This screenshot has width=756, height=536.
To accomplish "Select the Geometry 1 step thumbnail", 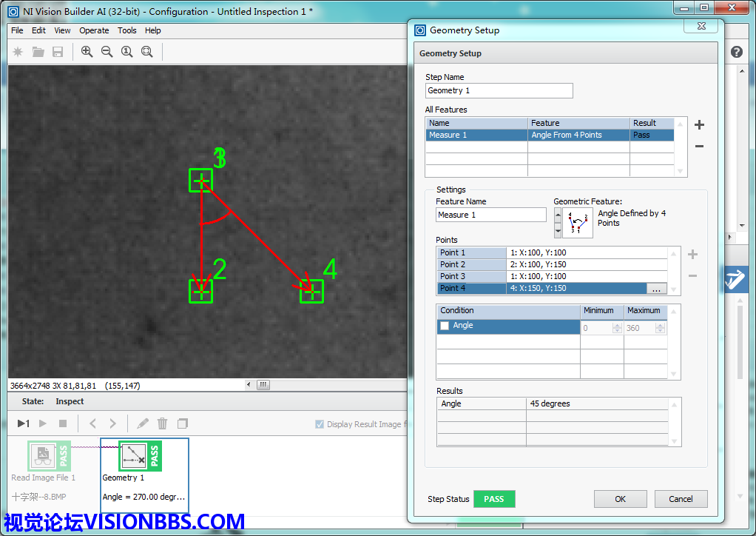I will (141, 456).
